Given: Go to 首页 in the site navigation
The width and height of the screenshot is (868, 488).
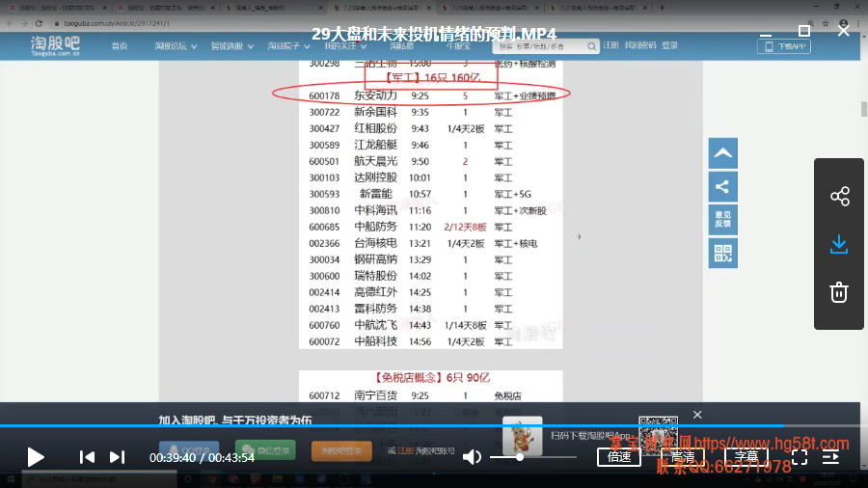Looking at the screenshot, I should (120, 46).
